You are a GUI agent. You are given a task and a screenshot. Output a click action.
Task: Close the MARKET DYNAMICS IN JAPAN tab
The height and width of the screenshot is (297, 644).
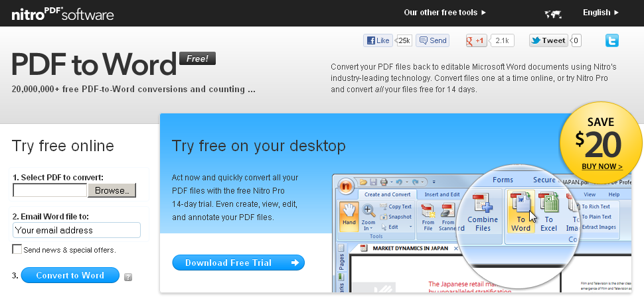[456, 249]
